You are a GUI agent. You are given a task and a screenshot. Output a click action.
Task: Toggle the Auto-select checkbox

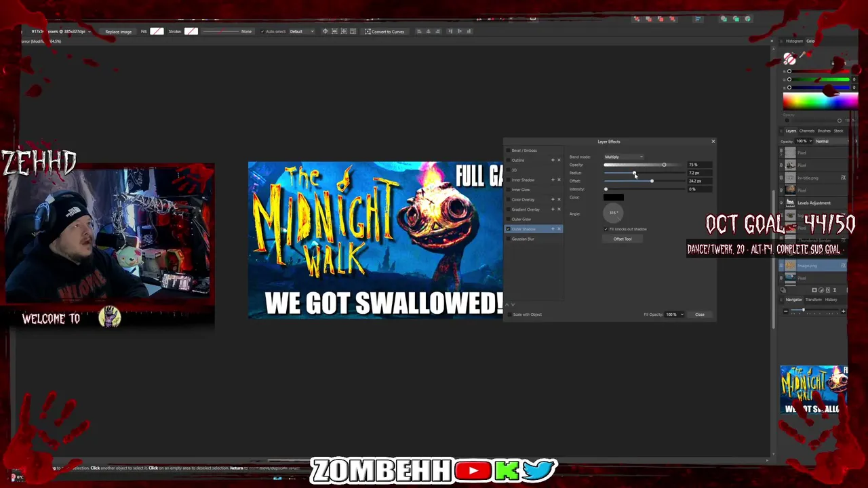coord(262,31)
